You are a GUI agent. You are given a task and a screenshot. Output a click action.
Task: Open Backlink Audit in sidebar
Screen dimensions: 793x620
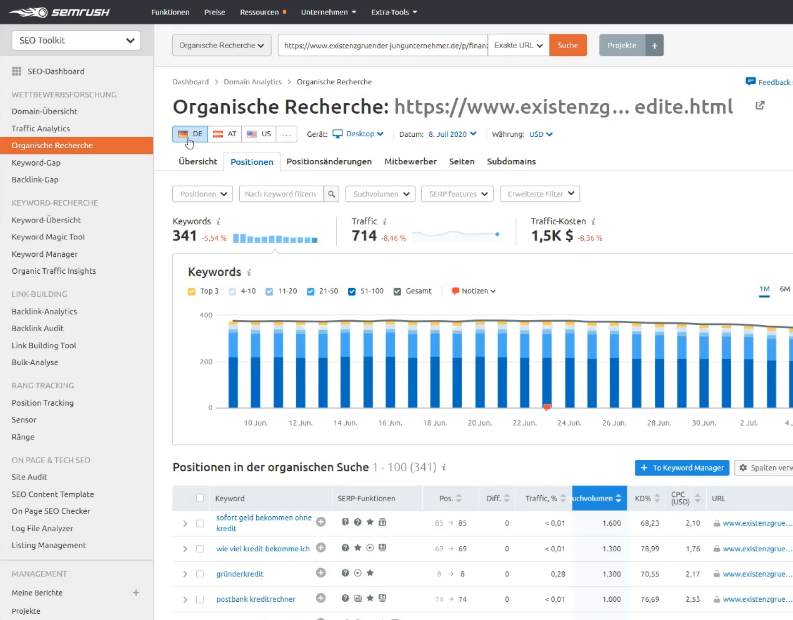[x=37, y=328]
